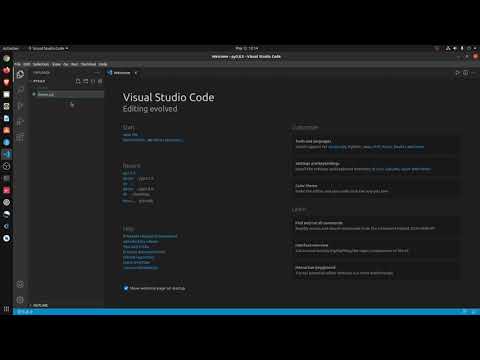480x360 pixels.
Task: Toggle Show welcome page on startup
Action: (126, 288)
